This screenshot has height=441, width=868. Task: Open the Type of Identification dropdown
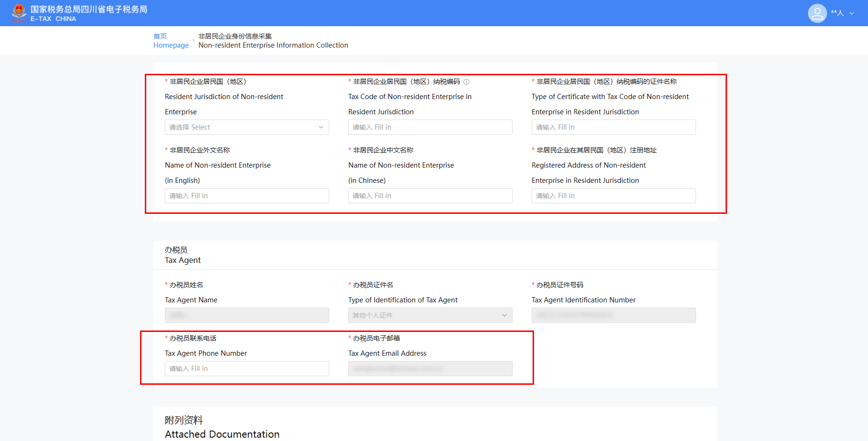click(430, 315)
